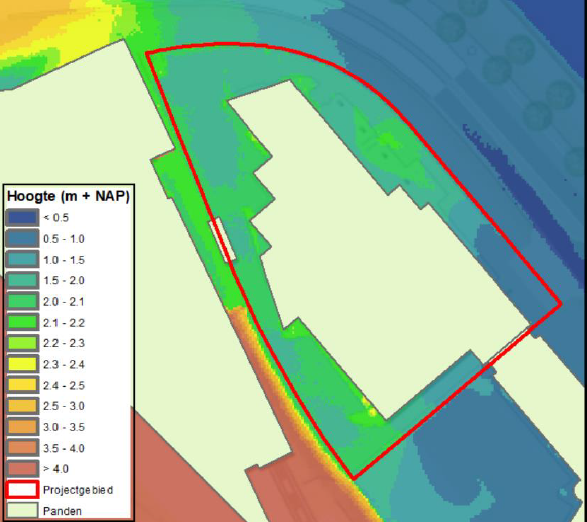587x522 pixels.
Task: Click the 'Projectgebied' legend label text
Action: [78, 490]
